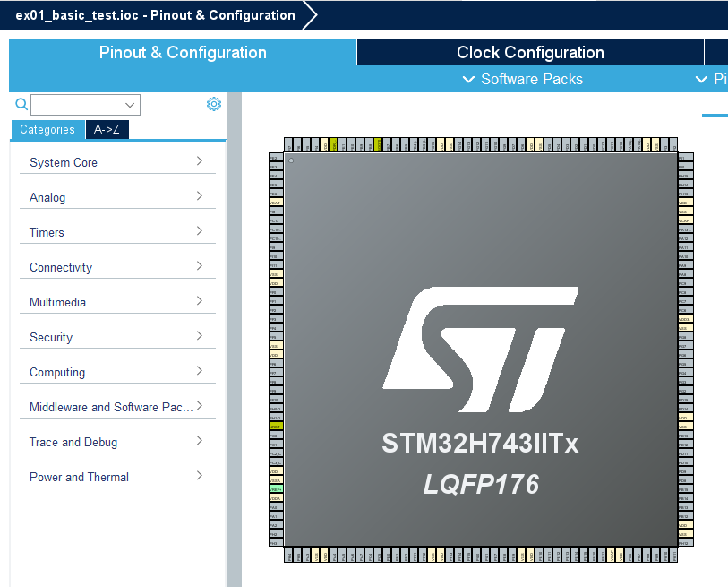Expand the Computing category
The image size is (728, 587).
click(x=117, y=372)
